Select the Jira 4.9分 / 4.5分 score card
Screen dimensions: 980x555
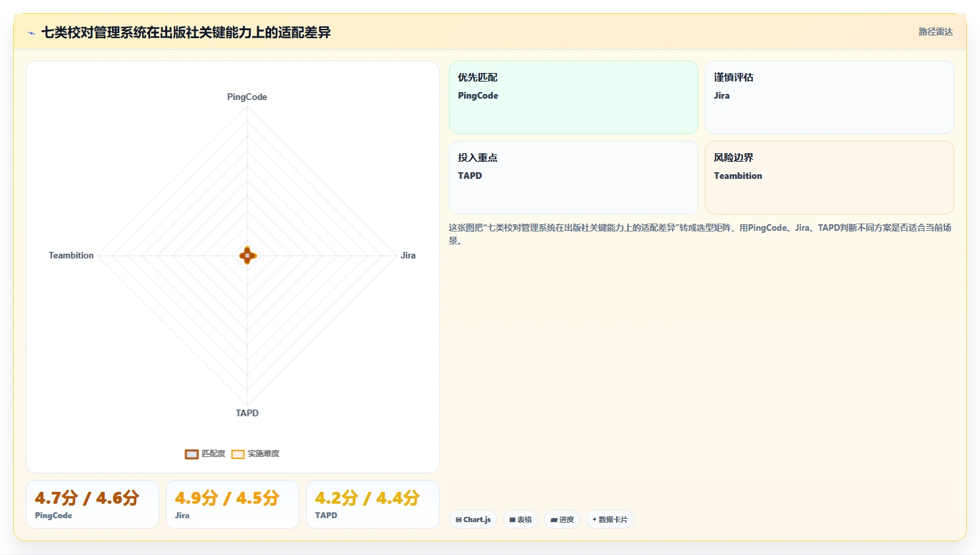[232, 504]
